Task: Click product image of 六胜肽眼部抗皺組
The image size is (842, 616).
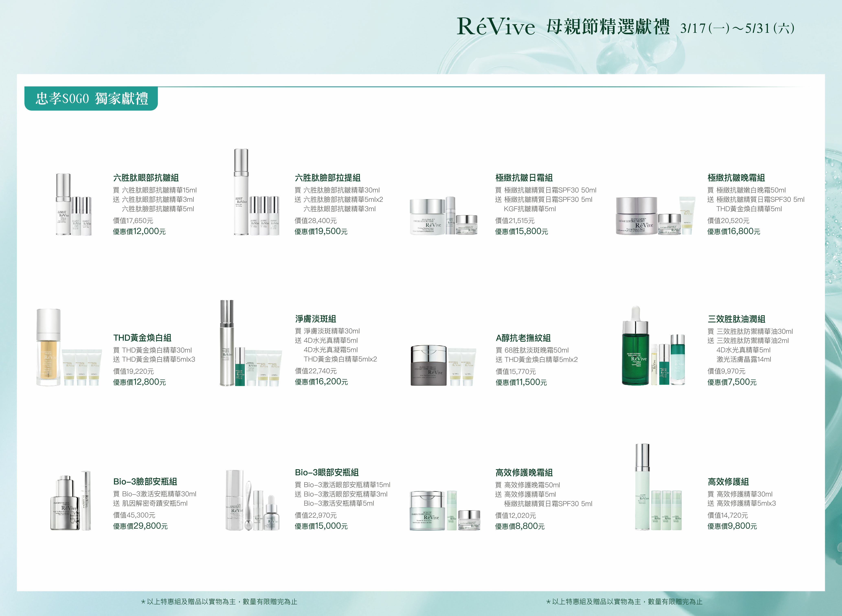Action: click(74, 204)
